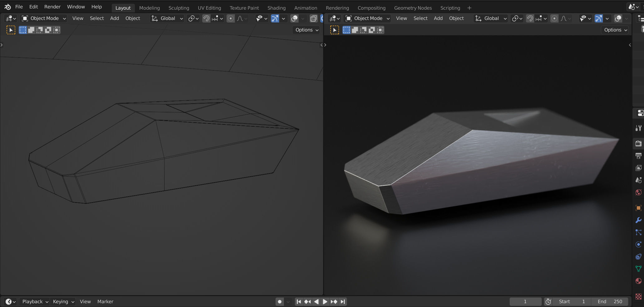Viewport: 644px width, 307px height.
Task: Open object visibility eye dropdown in left viewport
Action: [262, 18]
